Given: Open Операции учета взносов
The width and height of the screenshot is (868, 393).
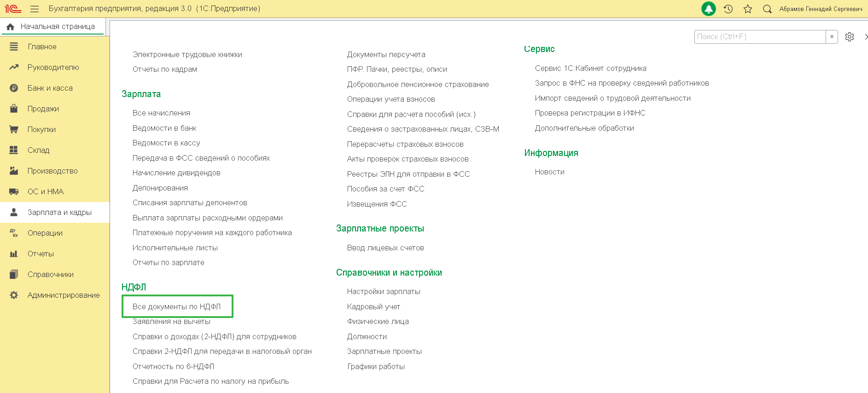Looking at the screenshot, I should click(391, 99).
